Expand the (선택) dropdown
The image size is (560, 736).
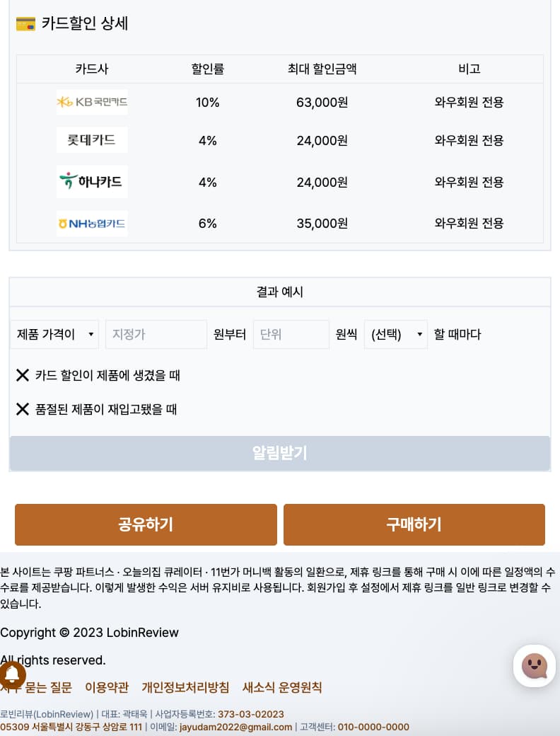(x=395, y=334)
